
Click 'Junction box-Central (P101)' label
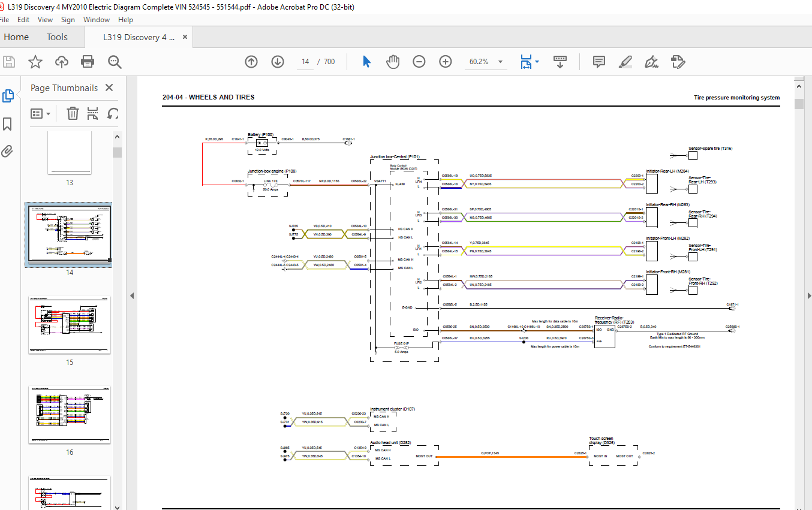pos(395,157)
